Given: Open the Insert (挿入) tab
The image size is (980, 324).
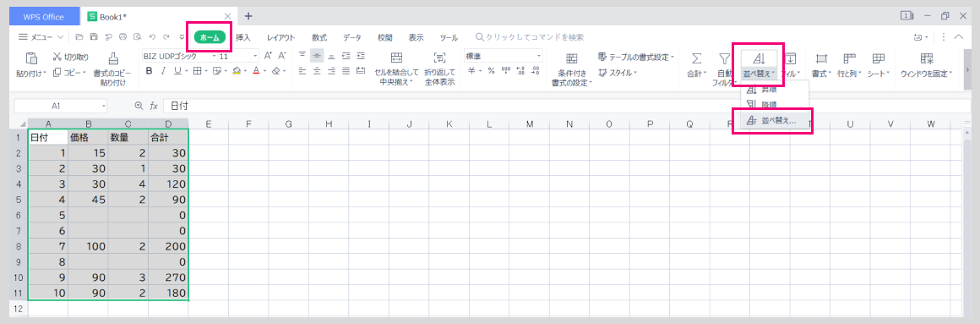Looking at the screenshot, I should [x=243, y=37].
